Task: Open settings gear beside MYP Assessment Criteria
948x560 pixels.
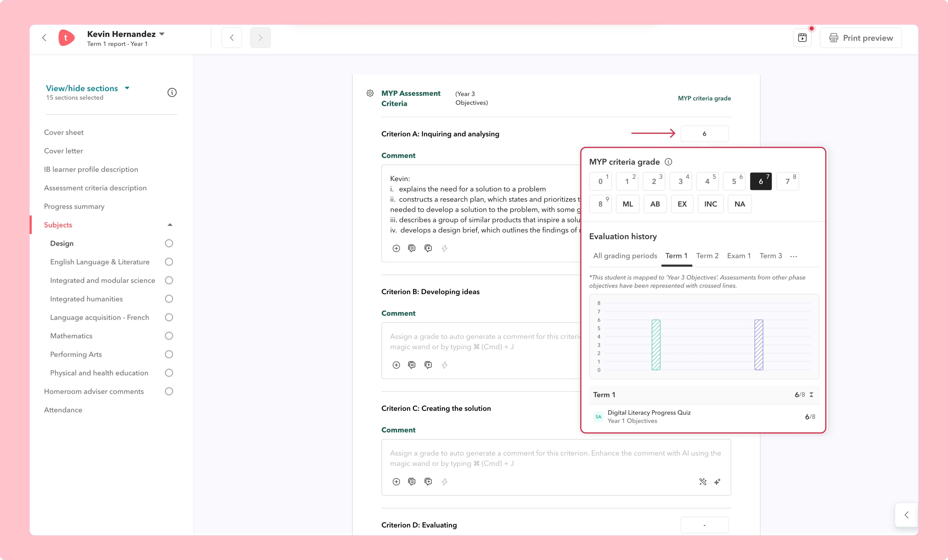Action: (x=370, y=93)
